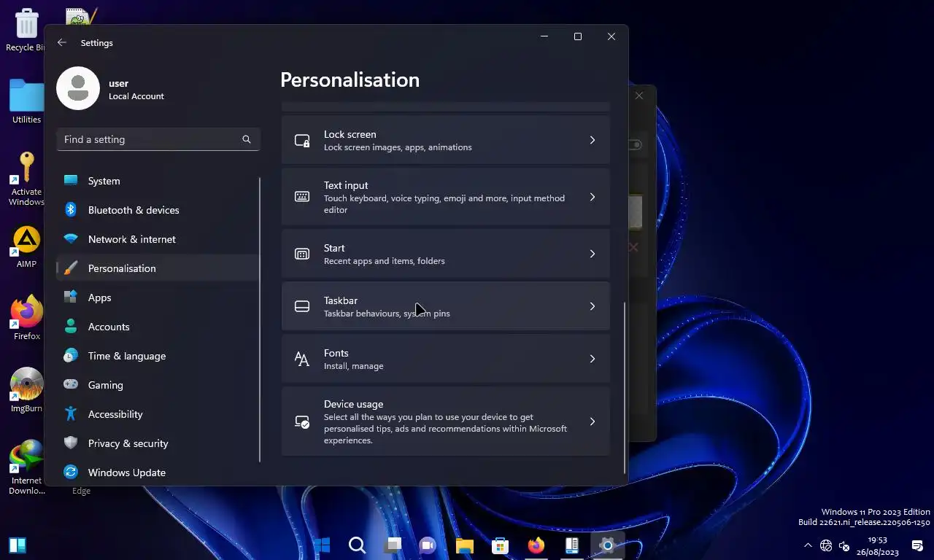Select the Recycle Bin desktop icon
The width and height of the screenshot is (934, 560).
[x=26, y=31]
